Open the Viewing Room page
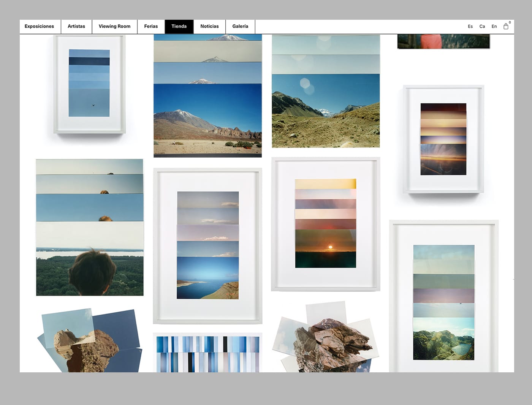The image size is (532, 405). tap(114, 26)
